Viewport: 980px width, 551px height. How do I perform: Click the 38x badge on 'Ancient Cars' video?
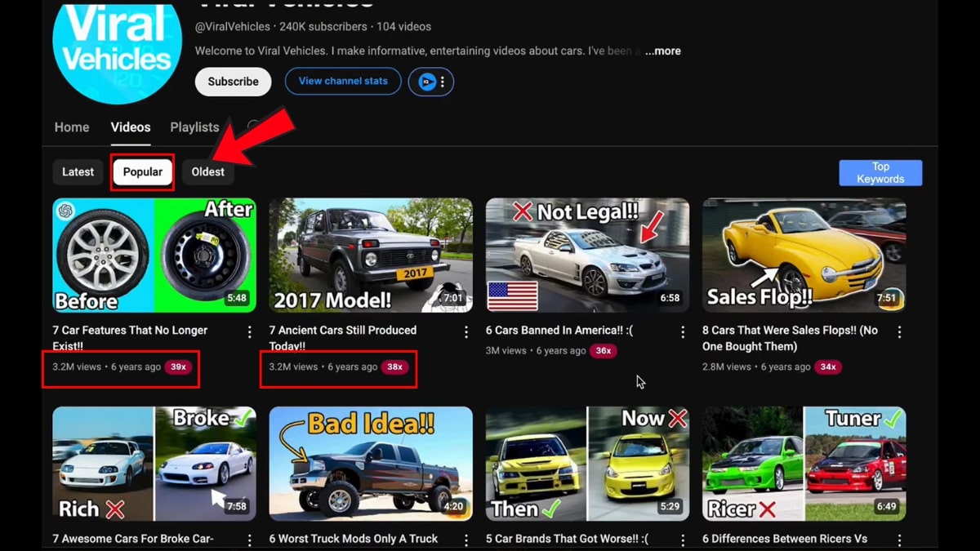click(x=396, y=367)
